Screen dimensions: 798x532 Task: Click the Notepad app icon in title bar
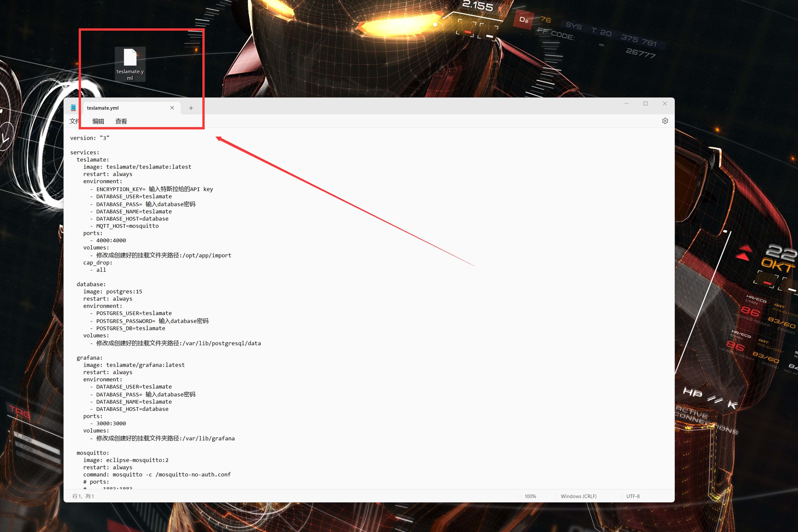point(73,108)
